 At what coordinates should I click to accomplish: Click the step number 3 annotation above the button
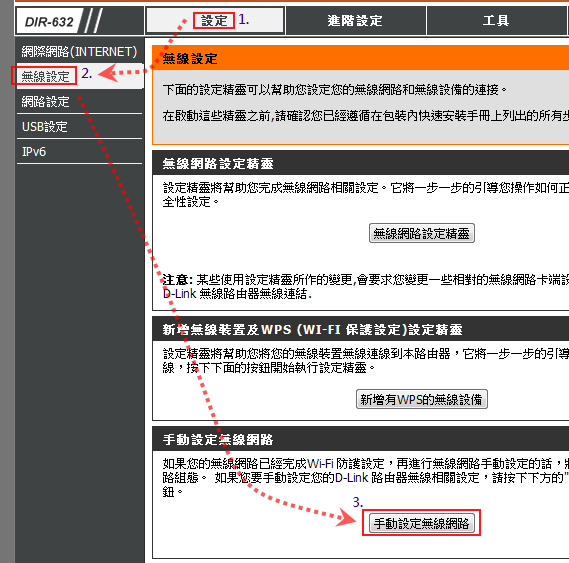coord(358,502)
